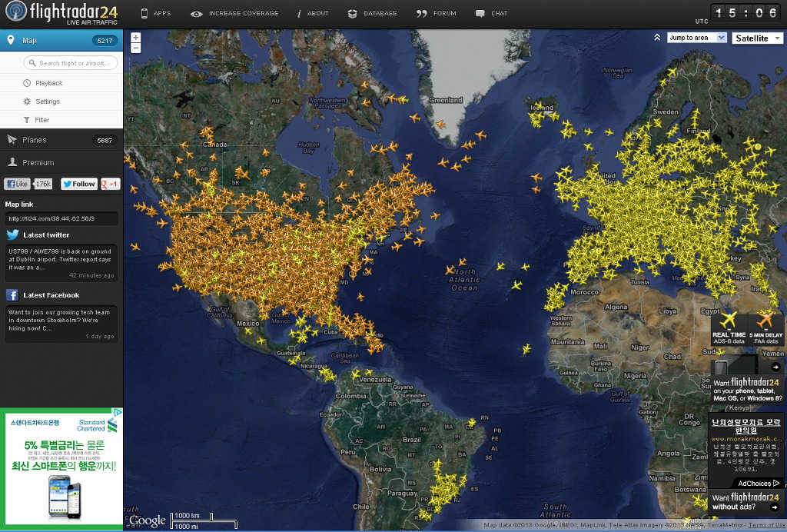
Task: Open the Satellite map type dropdown
Action: 757,38
